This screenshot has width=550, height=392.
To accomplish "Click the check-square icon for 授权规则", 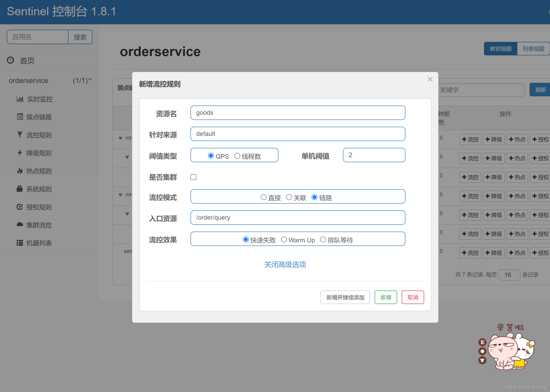I will 20,207.
